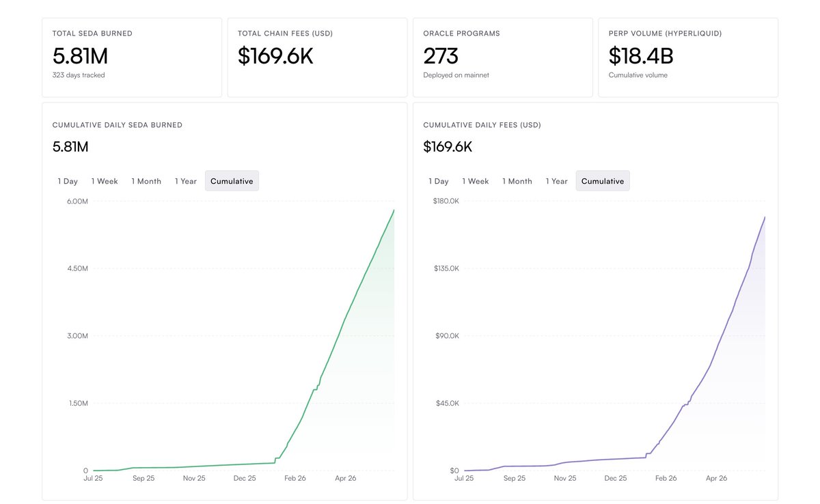The width and height of the screenshot is (820, 504).
Task: Click the green SEDA burned line peak
Action: [x=394, y=210]
